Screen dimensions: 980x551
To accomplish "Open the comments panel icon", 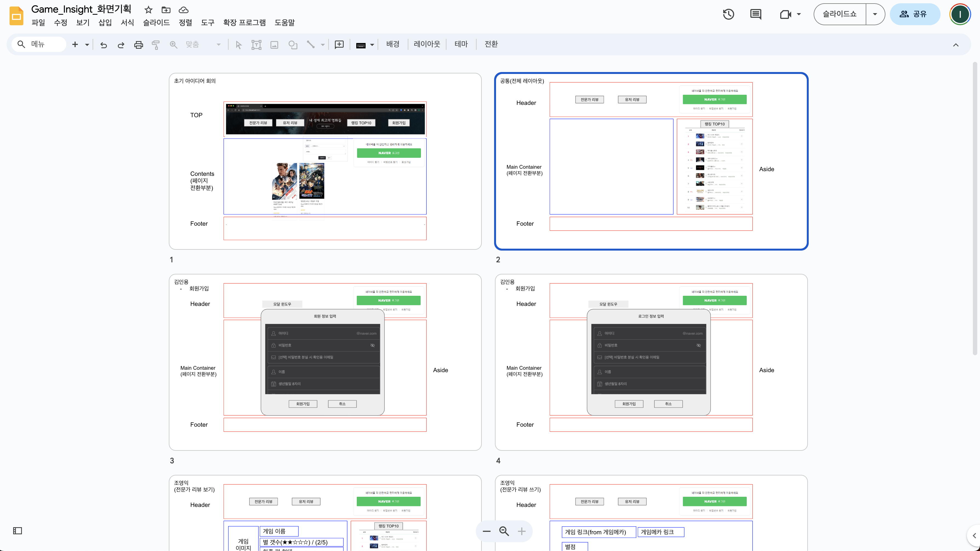I will point(755,15).
